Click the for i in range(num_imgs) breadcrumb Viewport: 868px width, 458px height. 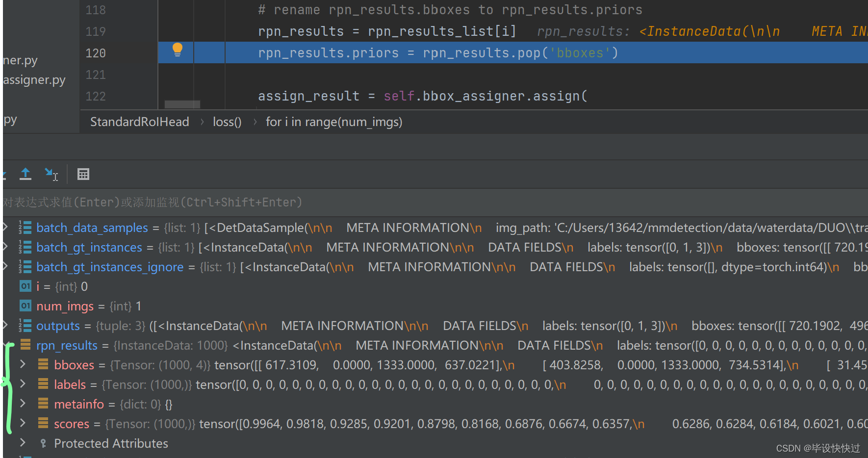coord(333,122)
